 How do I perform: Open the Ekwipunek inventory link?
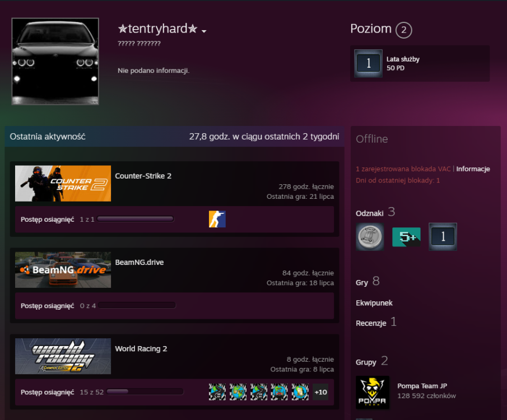point(374,303)
